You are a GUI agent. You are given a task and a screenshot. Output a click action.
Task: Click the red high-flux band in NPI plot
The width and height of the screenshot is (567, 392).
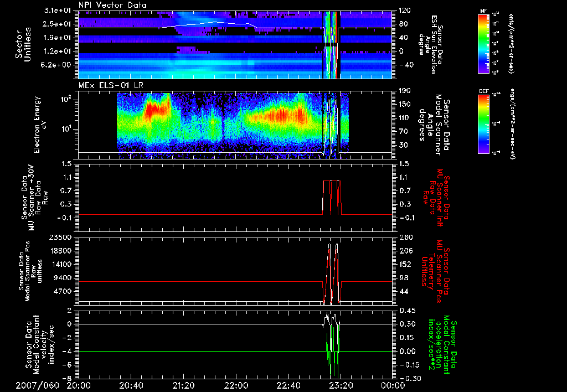coord(336,44)
